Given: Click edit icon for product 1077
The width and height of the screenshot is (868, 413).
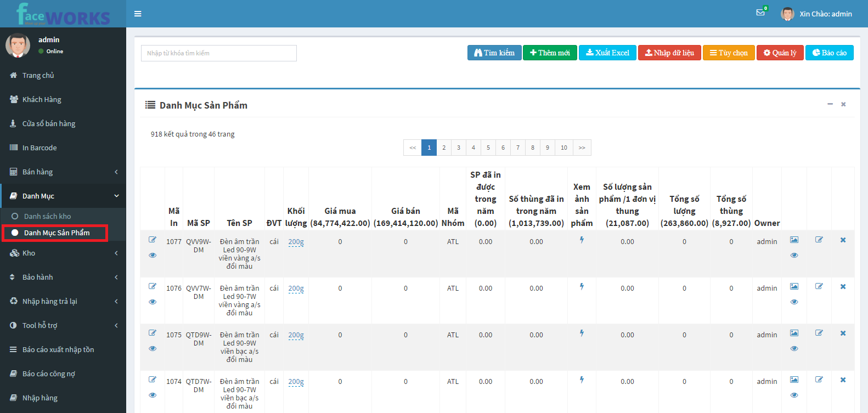Looking at the screenshot, I should click(x=153, y=240).
